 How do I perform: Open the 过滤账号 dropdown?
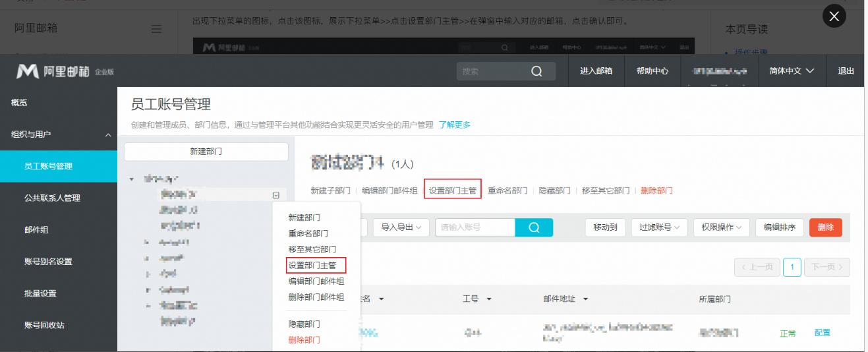(x=660, y=227)
